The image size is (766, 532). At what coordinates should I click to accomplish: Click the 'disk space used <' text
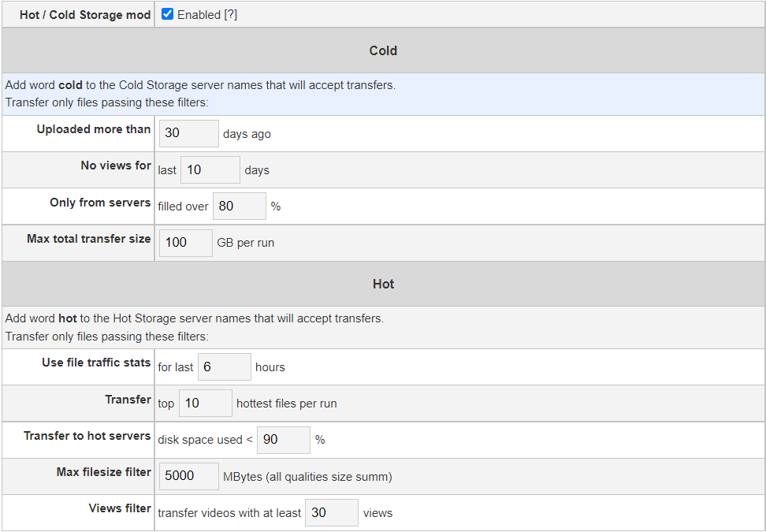pos(205,440)
